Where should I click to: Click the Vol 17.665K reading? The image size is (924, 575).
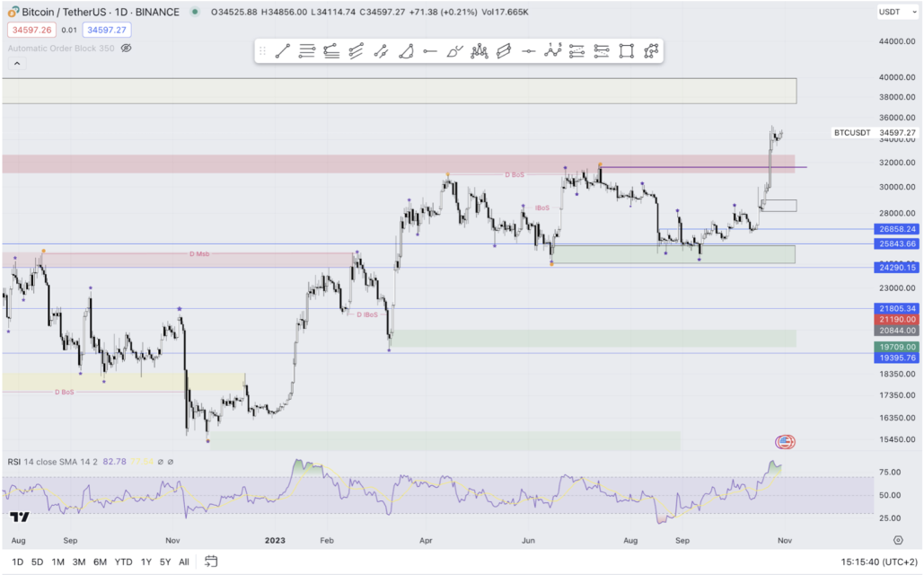tap(505, 12)
